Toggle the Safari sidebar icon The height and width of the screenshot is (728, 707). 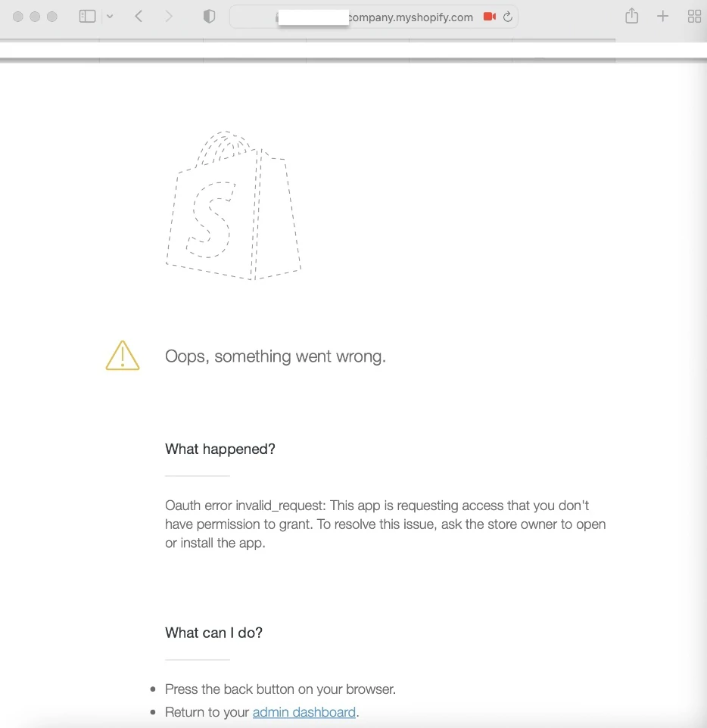(87, 17)
